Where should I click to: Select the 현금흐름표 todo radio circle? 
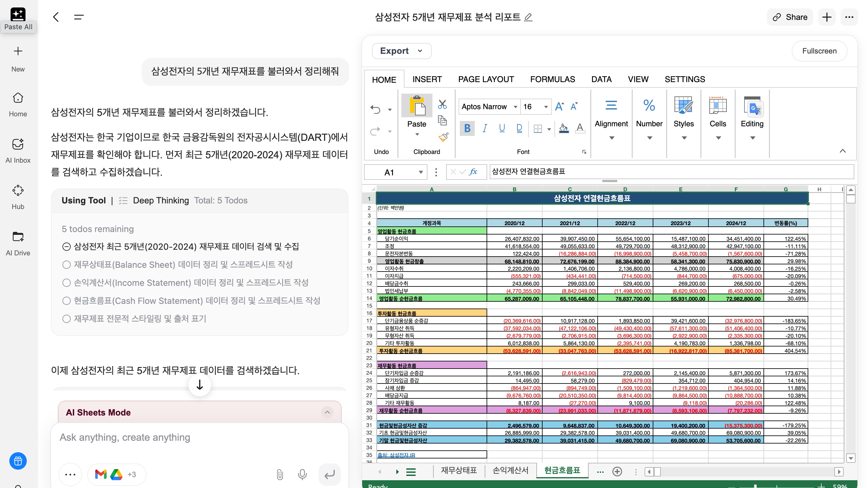point(66,301)
